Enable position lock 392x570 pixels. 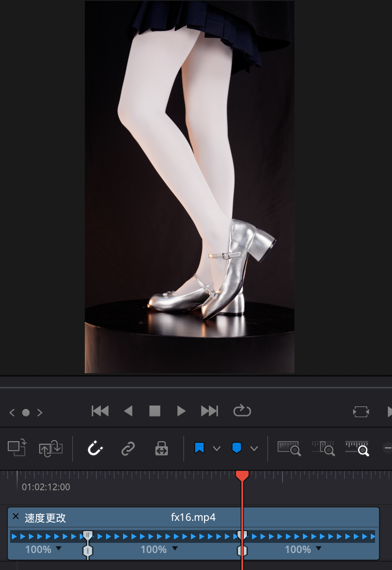[162, 448]
